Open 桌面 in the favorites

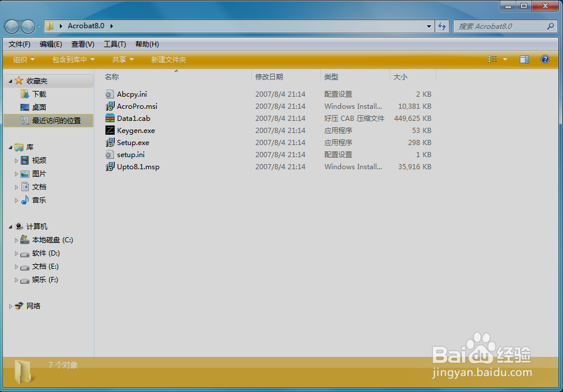[x=39, y=107]
